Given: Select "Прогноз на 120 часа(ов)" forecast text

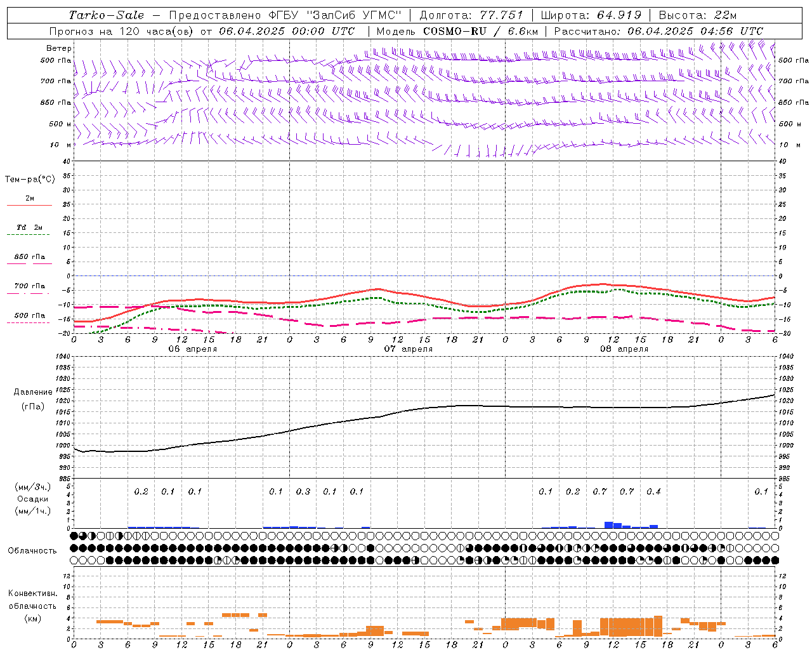Looking at the screenshot, I should 122,31.
